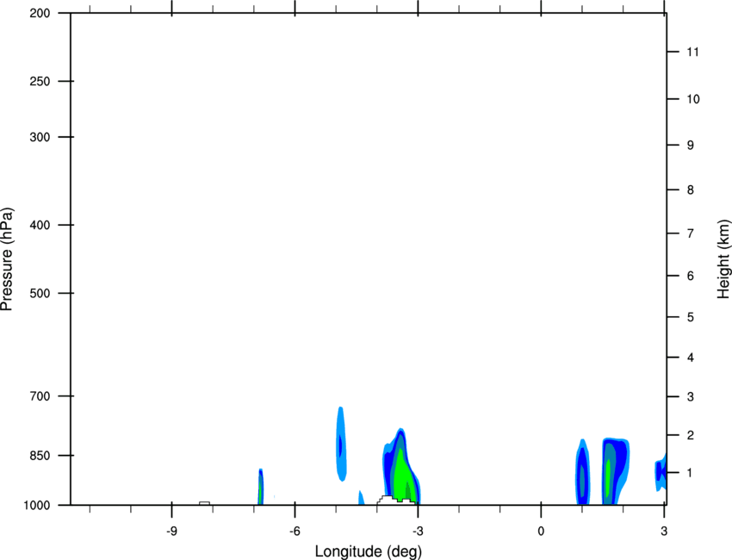Image resolution: width=732 pixels, height=560 pixels.
Task: Select the isolated light-blue plume near longitude -5
Action: [x=341, y=444]
